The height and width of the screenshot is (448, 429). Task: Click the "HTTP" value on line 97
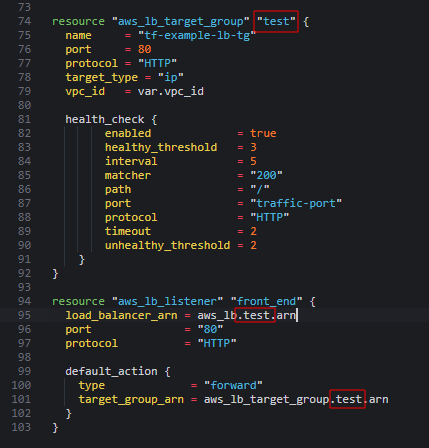coord(217,343)
